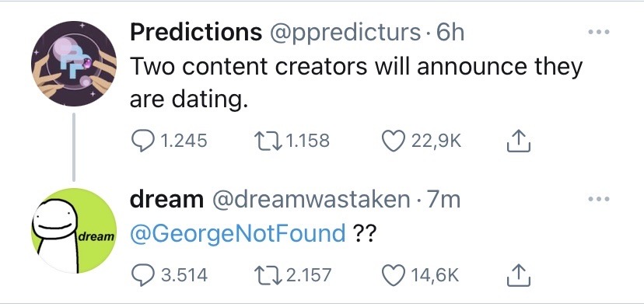The height and width of the screenshot is (307, 644).
Task: Click the @ppredicturs handle
Action: (x=345, y=33)
